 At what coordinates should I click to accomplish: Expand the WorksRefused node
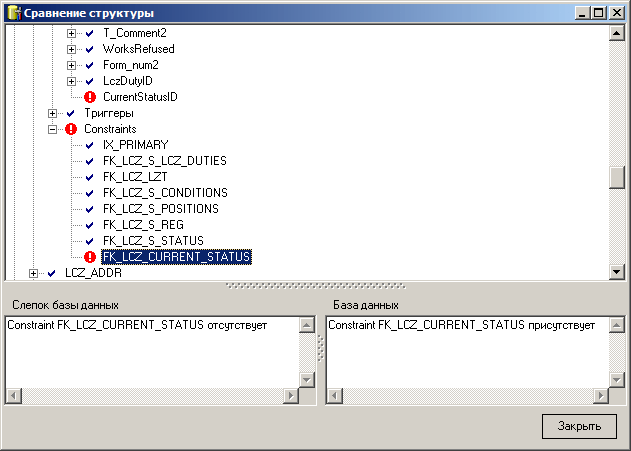pos(71,49)
